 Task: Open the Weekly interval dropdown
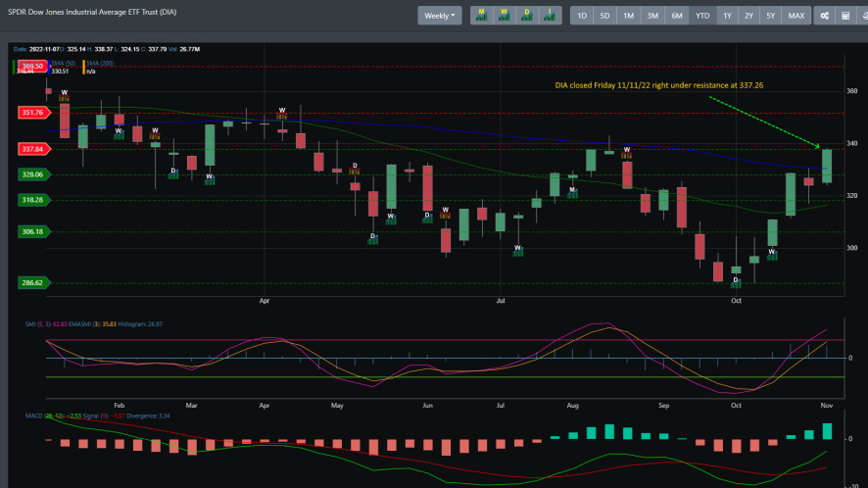[x=440, y=16]
